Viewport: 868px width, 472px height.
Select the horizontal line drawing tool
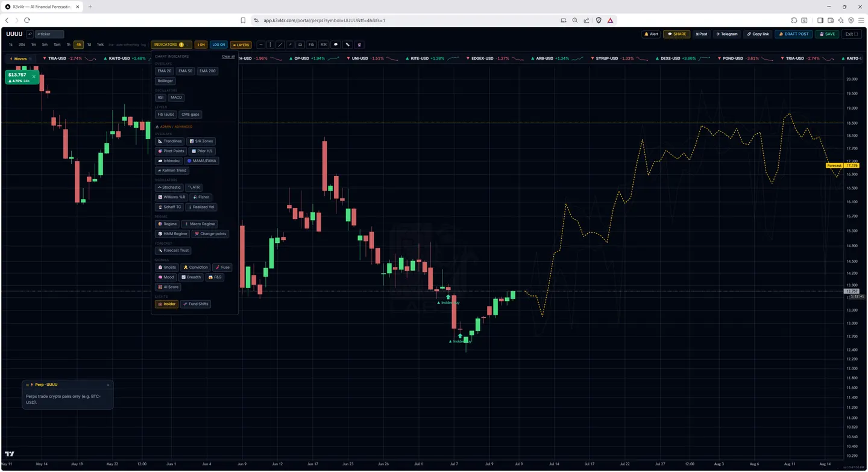261,45
